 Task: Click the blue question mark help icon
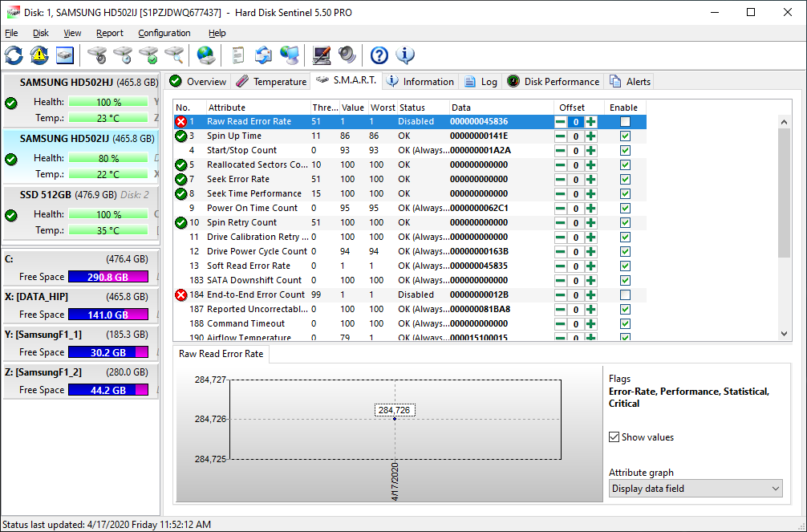point(379,55)
